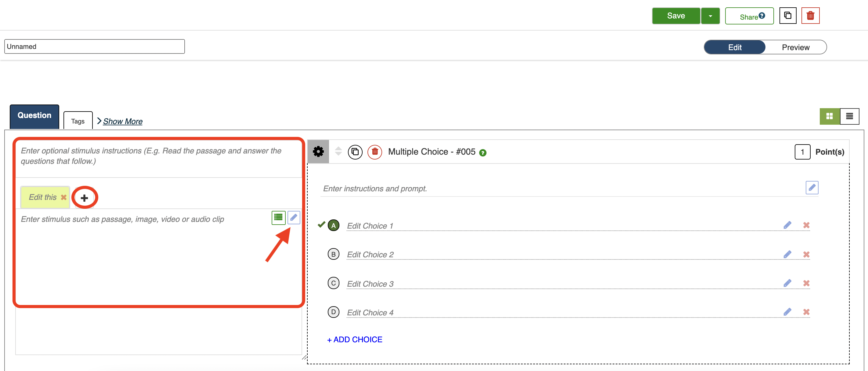Delete the Multiple Choice question with the trash icon
Viewport: 868px width, 371px height.
(374, 152)
